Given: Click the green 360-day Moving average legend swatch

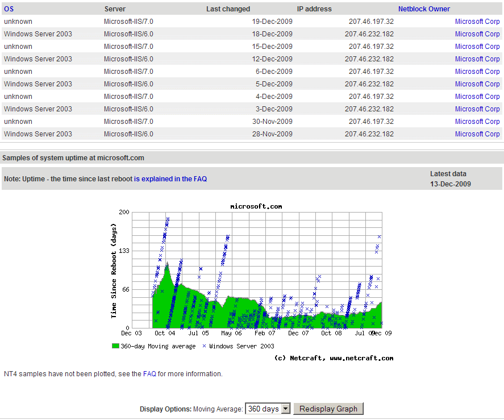Looking at the screenshot, I should (115, 346).
